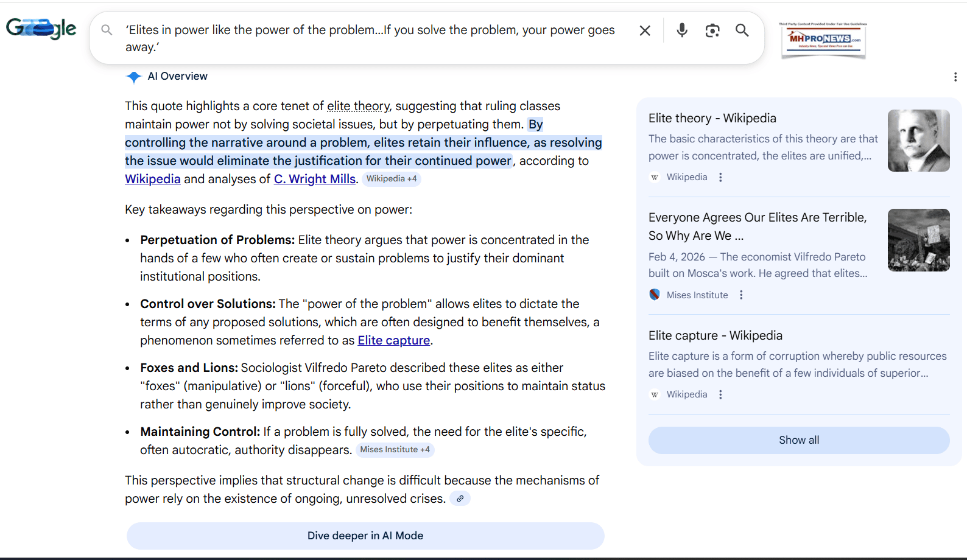Click the Google logo

[x=41, y=29]
